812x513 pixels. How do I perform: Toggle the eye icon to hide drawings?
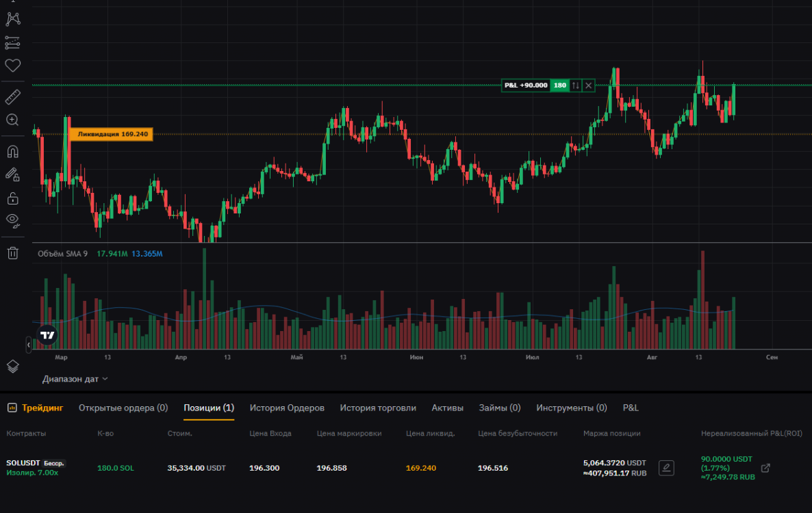[12, 220]
